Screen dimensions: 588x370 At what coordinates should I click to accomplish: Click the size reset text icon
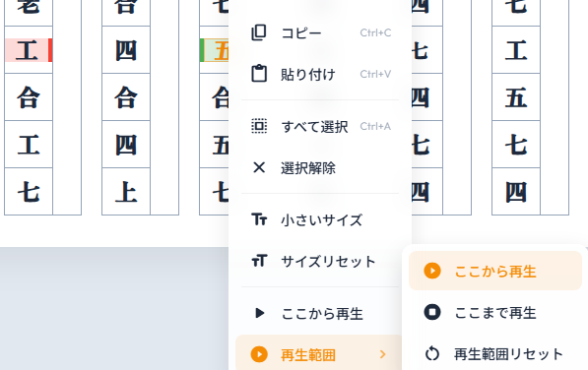[259, 261]
